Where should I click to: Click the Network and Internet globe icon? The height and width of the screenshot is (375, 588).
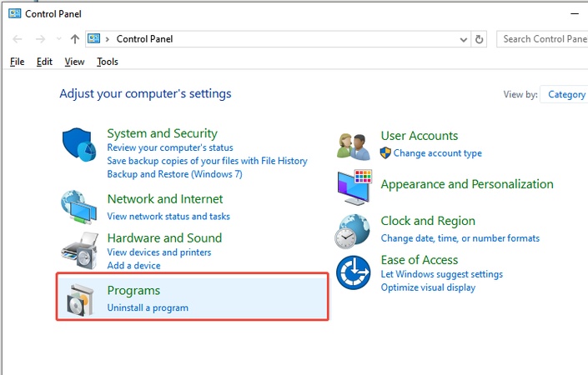click(78, 207)
